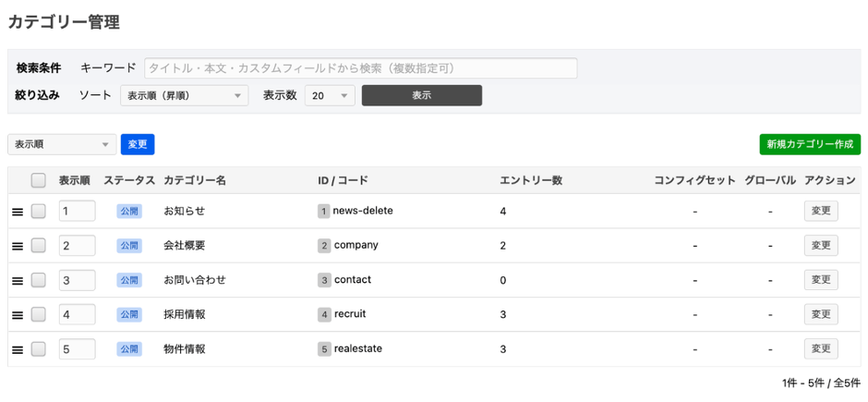
Task: Select the checkbox for 採用情報 row
Action: [38, 314]
